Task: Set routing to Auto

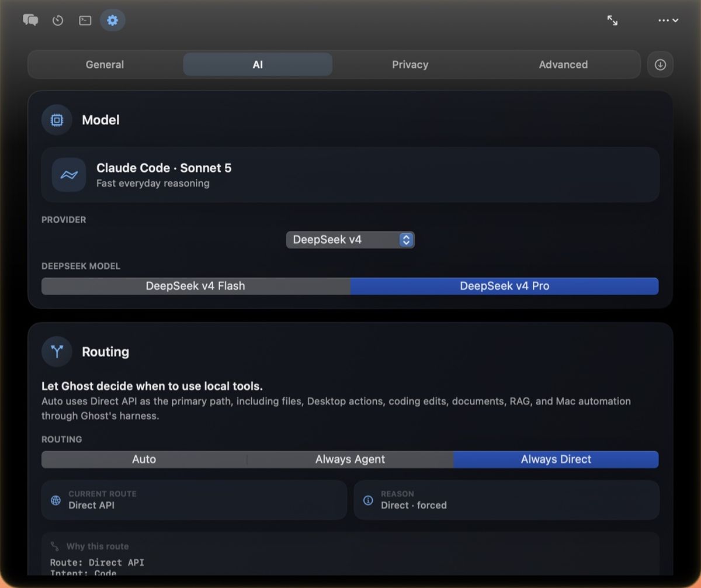Action: (144, 459)
